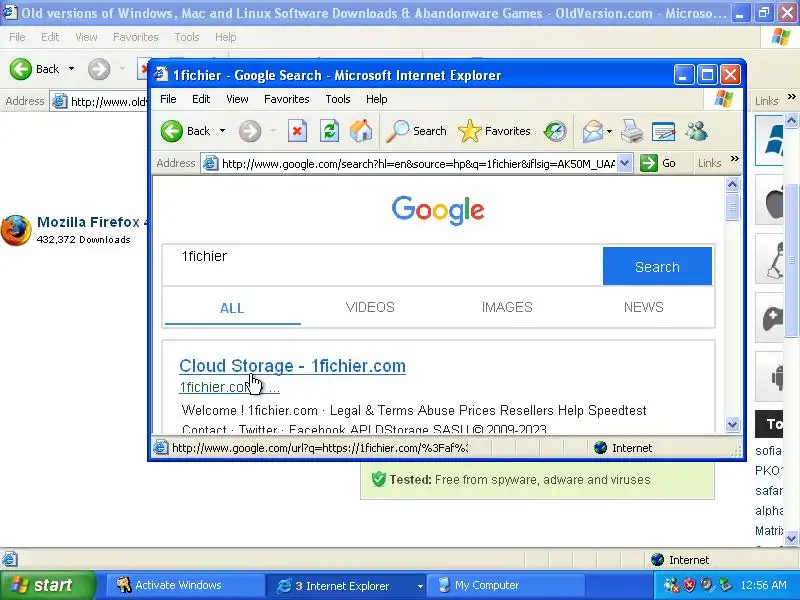This screenshot has height=600, width=800.
Task: Stop page loading with the red X icon
Action: click(x=297, y=131)
